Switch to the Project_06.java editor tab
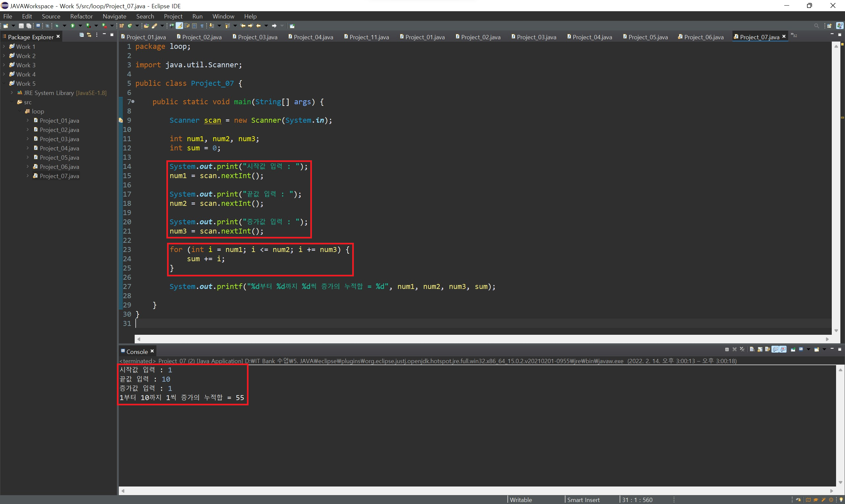This screenshot has height=504, width=845. tap(703, 37)
